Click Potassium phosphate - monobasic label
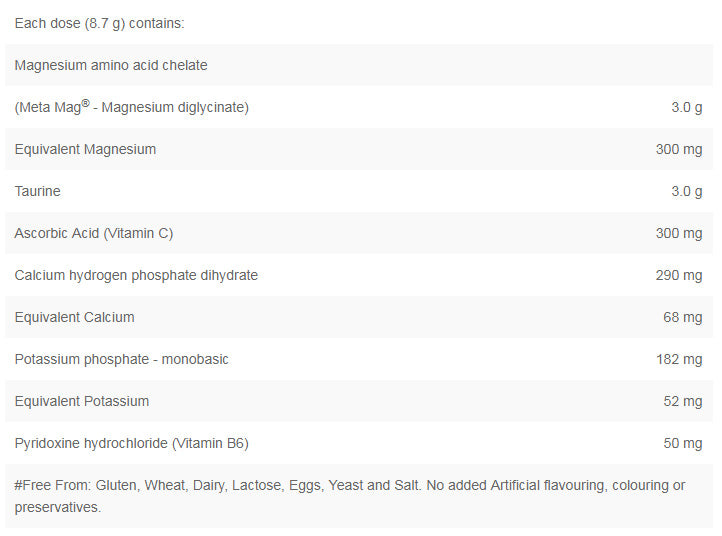This screenshot has height=536, width=722. point(121,359)
